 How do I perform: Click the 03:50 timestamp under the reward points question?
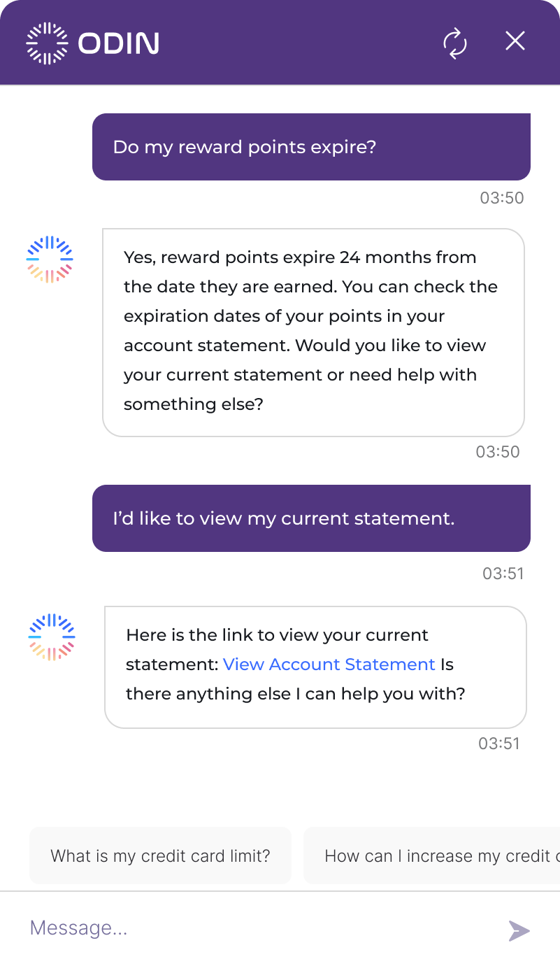[x=501, y=198]
